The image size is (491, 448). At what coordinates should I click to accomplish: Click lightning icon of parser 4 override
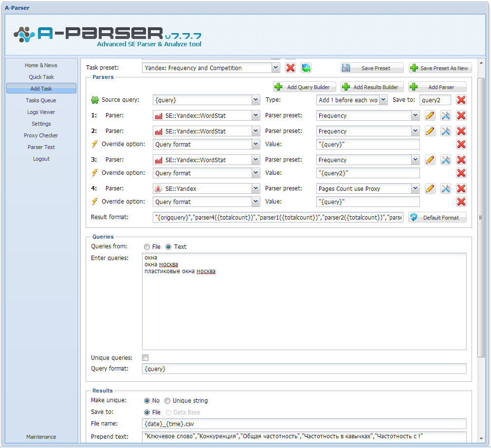click(x=94, y=202)
